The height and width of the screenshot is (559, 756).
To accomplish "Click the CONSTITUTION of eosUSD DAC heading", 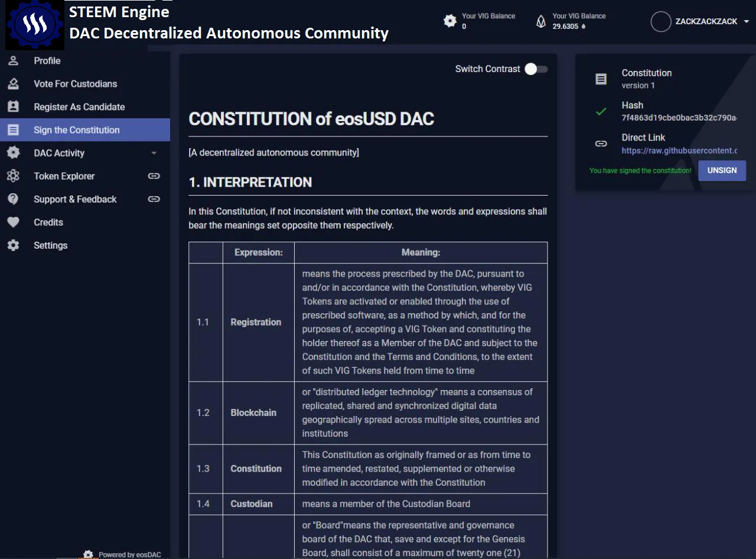I will (x=311, y=119).
